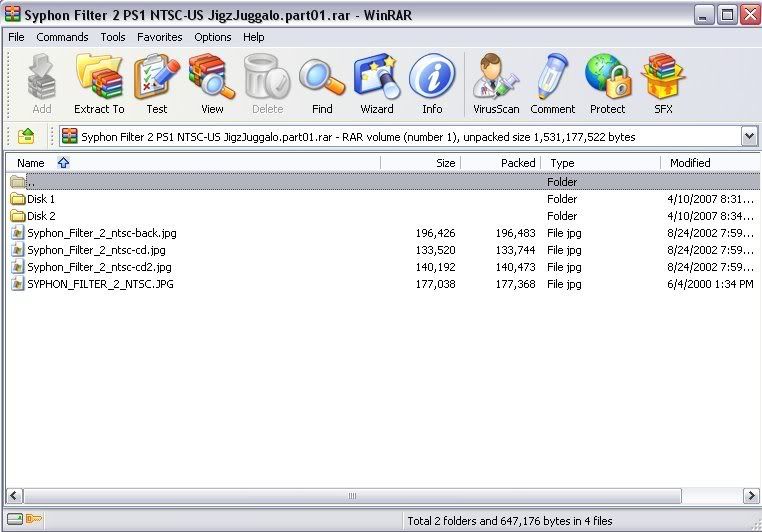
Task: Open the File menu
Action: pos(16,37)
